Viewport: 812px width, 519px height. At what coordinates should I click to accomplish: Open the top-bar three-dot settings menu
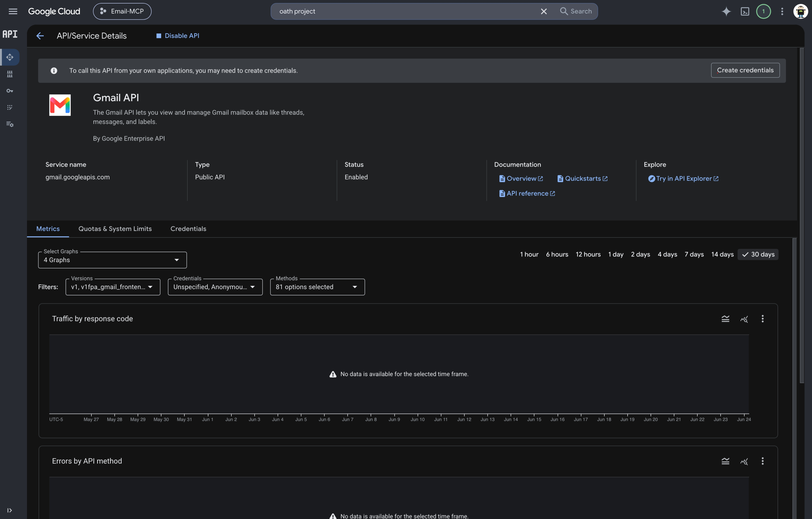coord(782,11)
